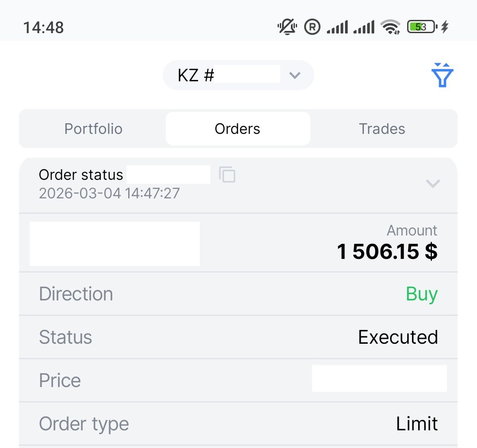Open the filter funnel icon
477x448 pixels.
coord(442,76)
